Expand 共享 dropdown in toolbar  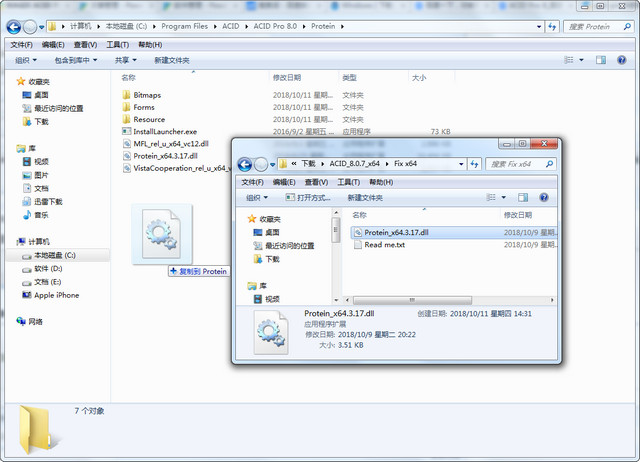[125, 60]
